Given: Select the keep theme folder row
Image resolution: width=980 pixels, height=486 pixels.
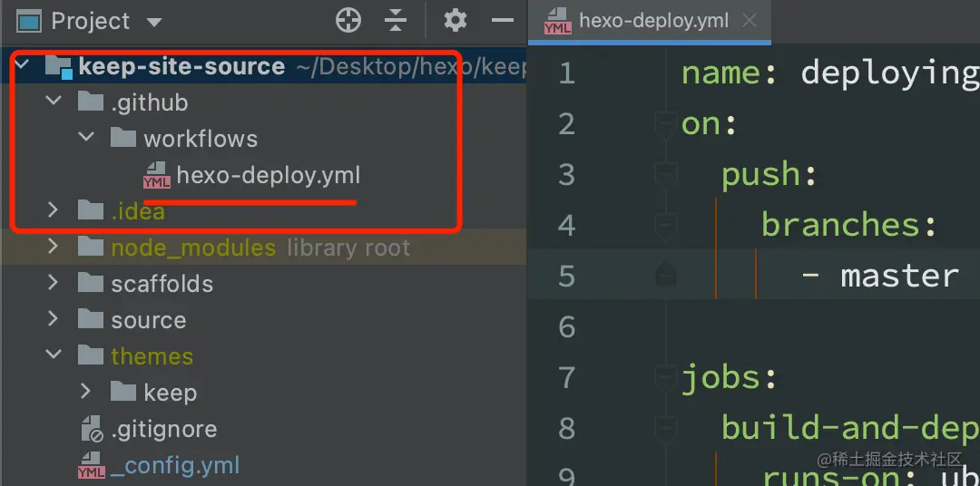Looking at the screenshot, I should pyautogui.click(x=263, y=393).
